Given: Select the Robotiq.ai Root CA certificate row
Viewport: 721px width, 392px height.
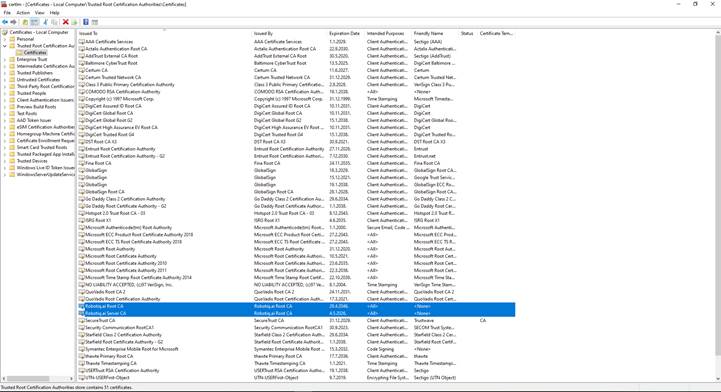Looking at the screenshot, I should pyautogui.click(x=296, y=306).
